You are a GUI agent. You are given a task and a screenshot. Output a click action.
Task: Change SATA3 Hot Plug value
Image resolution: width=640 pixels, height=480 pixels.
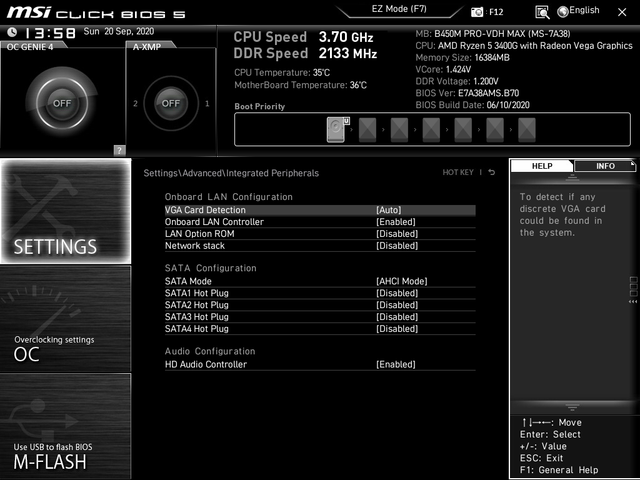(397, 316)
